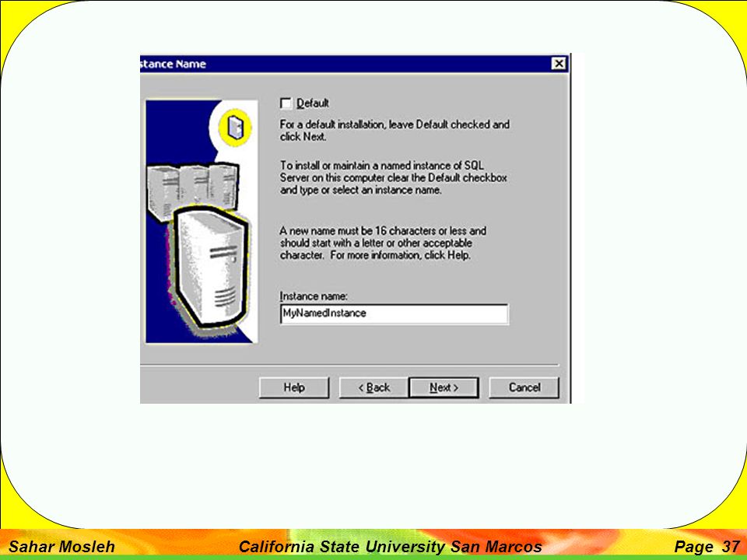Click 'Sahar Mosleh' in the footer
The image size is (747, 560).
62,546
